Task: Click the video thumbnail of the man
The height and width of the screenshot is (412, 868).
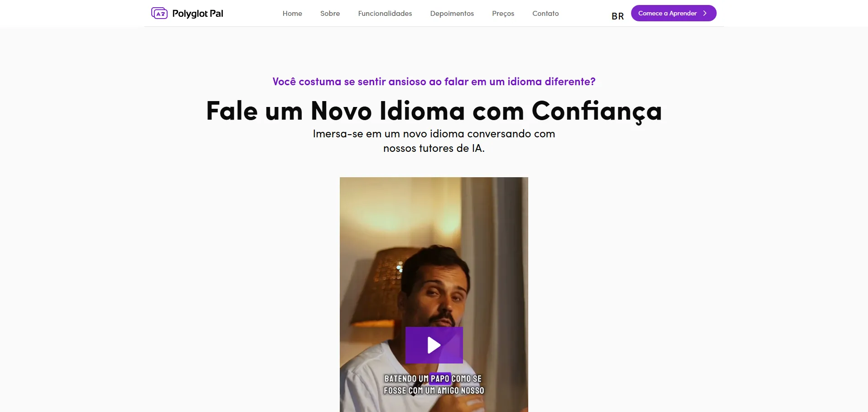Action: point(434,295)
